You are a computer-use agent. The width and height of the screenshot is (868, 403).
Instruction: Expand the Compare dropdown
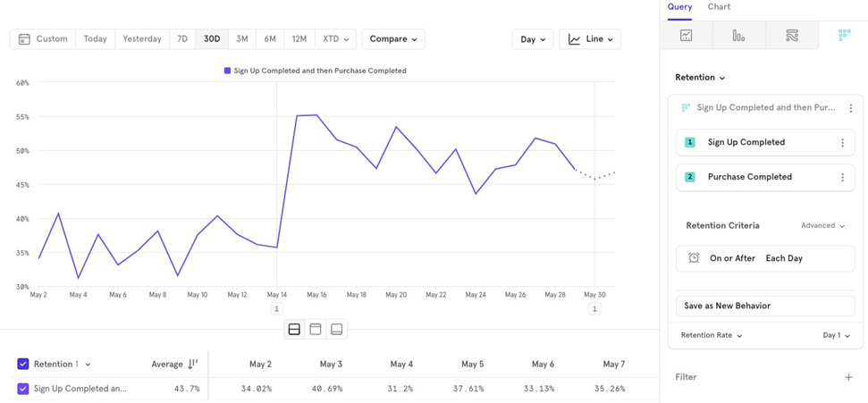(x=393, y=39)
